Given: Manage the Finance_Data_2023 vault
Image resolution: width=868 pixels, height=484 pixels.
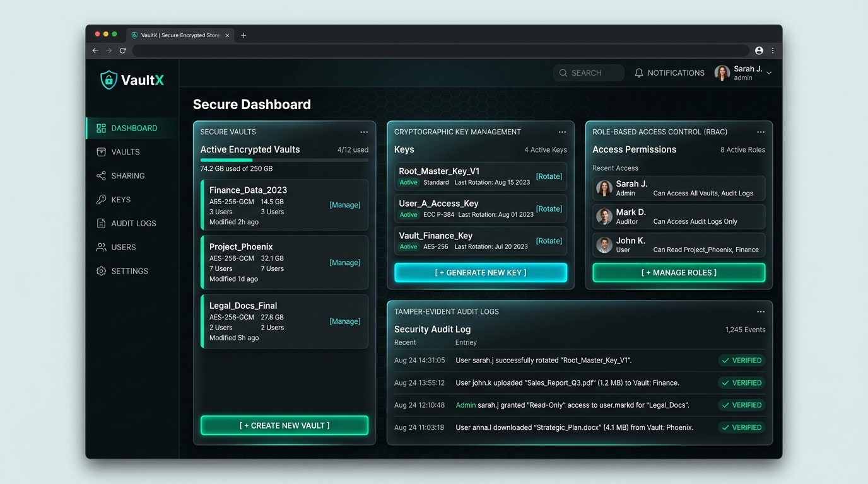Looking at the screenshot, I should [x=345, y=205].
